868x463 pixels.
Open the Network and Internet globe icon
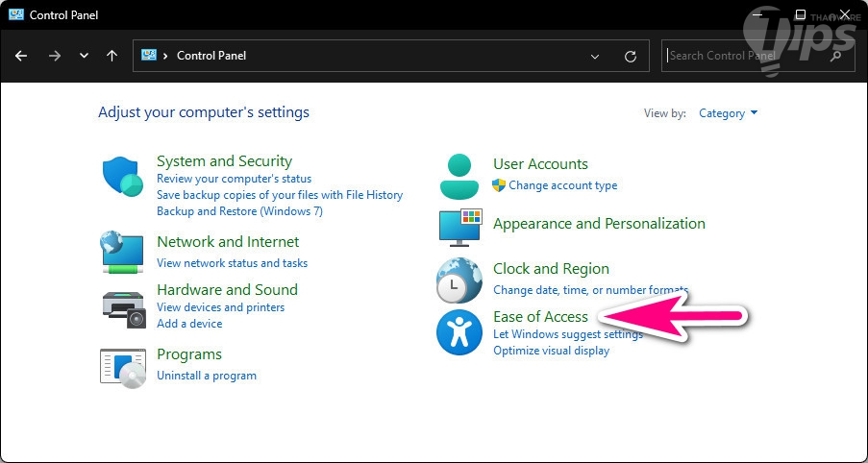(122, 252)
